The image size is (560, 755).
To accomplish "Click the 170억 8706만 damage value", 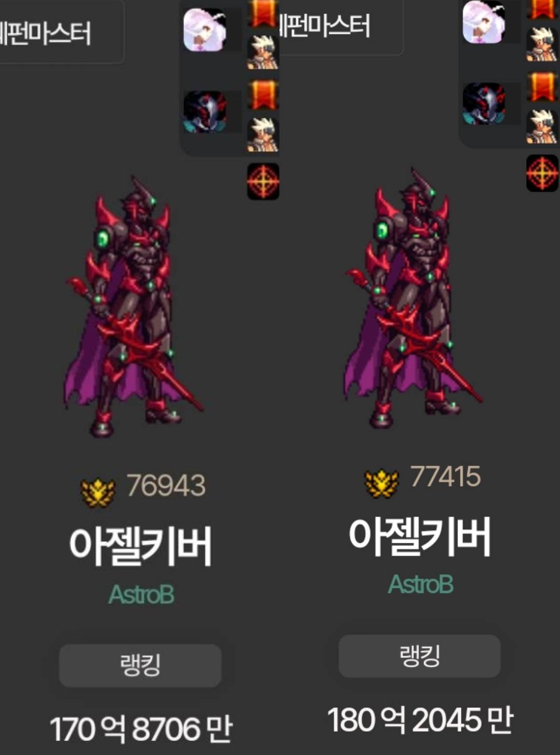I will (x=141, y=729).
